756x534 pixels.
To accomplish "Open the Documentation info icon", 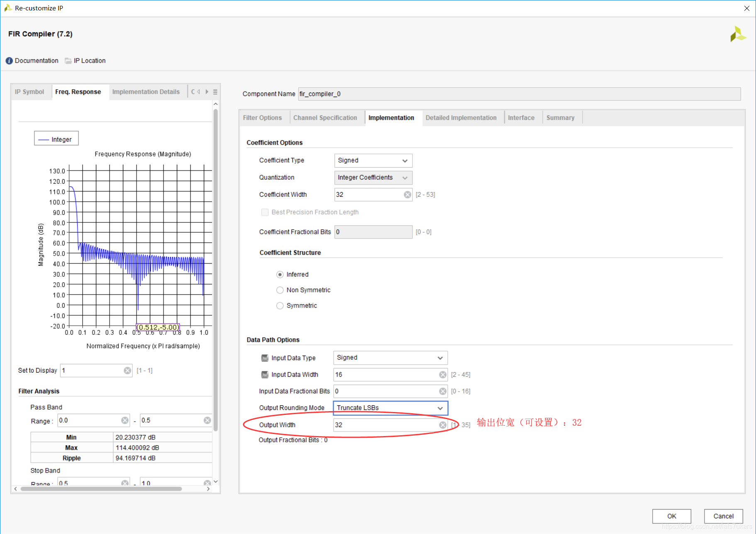I will point(9,61).
